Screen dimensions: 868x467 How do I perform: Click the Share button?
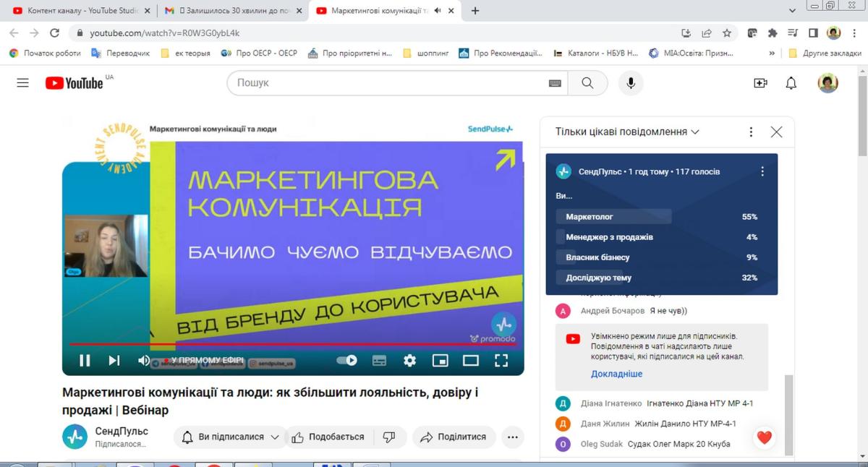point(454,437)
